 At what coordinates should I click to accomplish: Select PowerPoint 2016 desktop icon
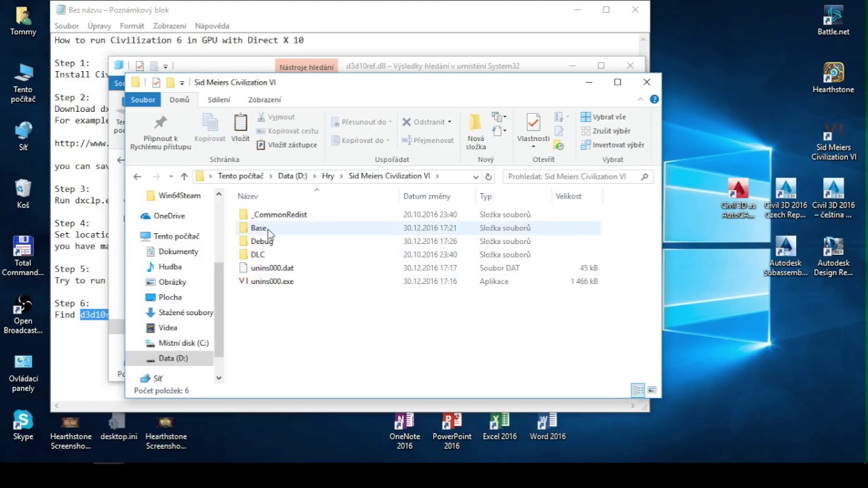pyautogui.click(x=452, y=431)
